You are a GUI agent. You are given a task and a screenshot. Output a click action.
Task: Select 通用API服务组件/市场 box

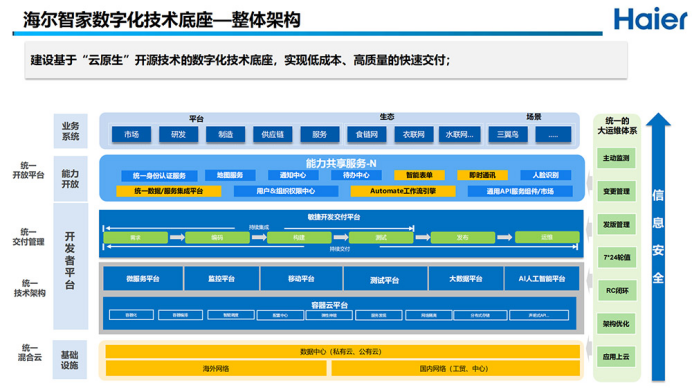point(520,191)
